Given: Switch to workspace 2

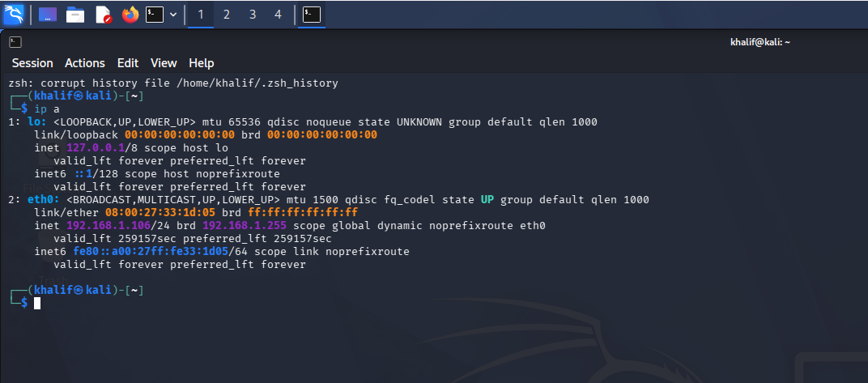Looking at the screenshot, I should pyautogui.click(x=227, y=15).
